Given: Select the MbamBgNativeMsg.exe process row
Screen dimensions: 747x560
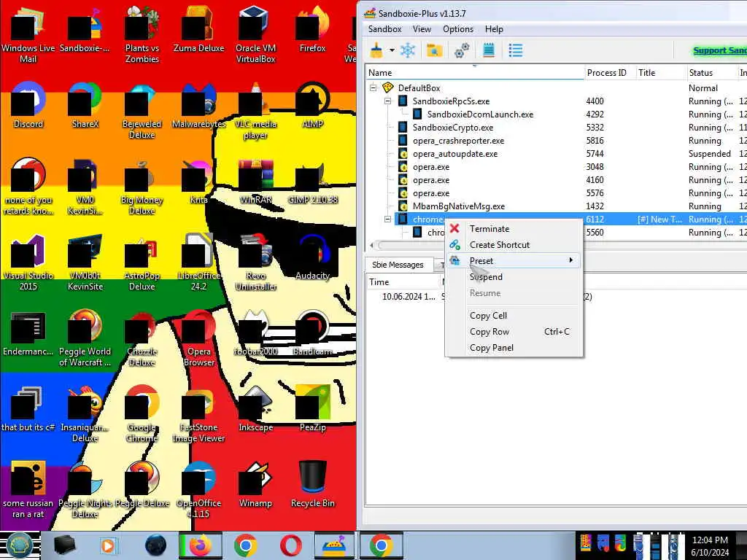Looking at the screenshot, I should 556,206.
